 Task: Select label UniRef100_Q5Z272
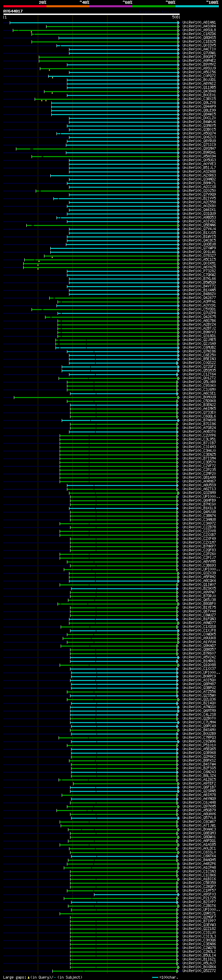pyautogui.click(x=199, y=971)
